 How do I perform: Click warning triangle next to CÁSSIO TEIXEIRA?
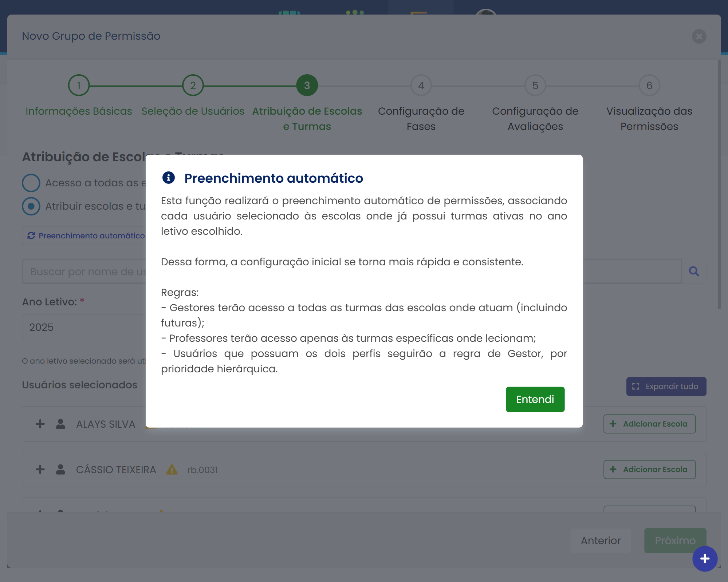pyautogui.click(x=172, y=470)
